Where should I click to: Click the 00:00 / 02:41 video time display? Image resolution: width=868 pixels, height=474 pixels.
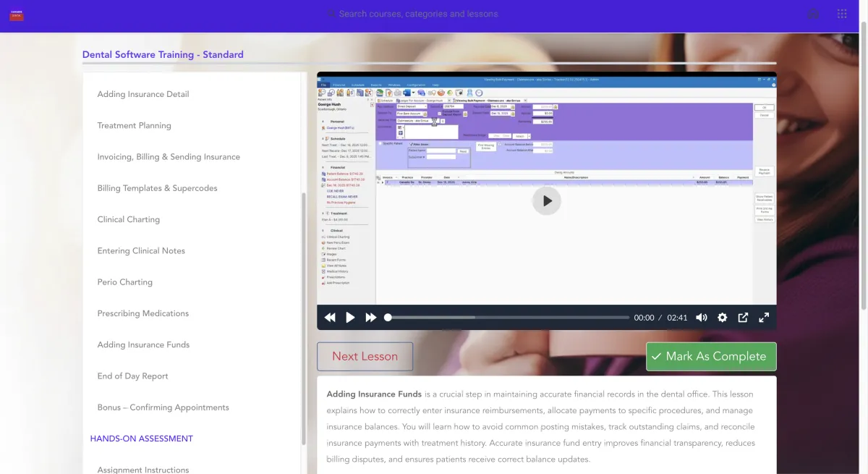pos(660,318)
